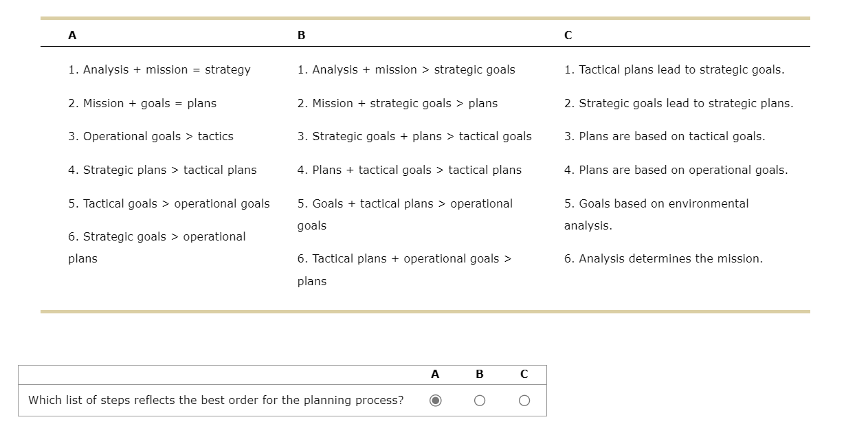Select radio button under column B

pyautogui.click(x=480, y=400)
